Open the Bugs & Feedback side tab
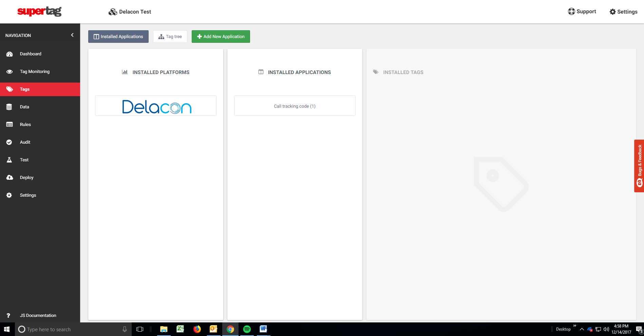 pos(639,166)
